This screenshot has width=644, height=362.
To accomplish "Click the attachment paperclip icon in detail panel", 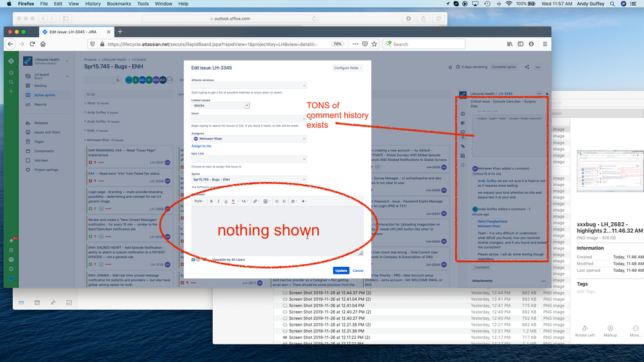I will (x=463, y=146).
